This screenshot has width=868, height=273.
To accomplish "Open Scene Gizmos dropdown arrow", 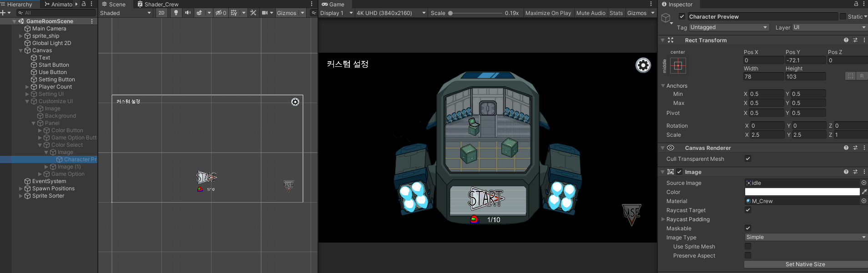I will click(x=303, y=13).
